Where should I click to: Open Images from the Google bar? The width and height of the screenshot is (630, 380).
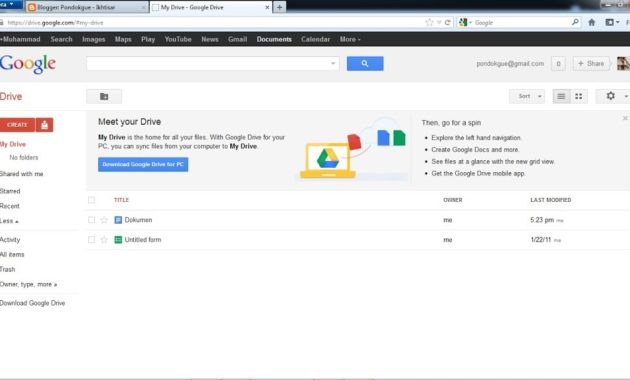(x=94, y=39)
